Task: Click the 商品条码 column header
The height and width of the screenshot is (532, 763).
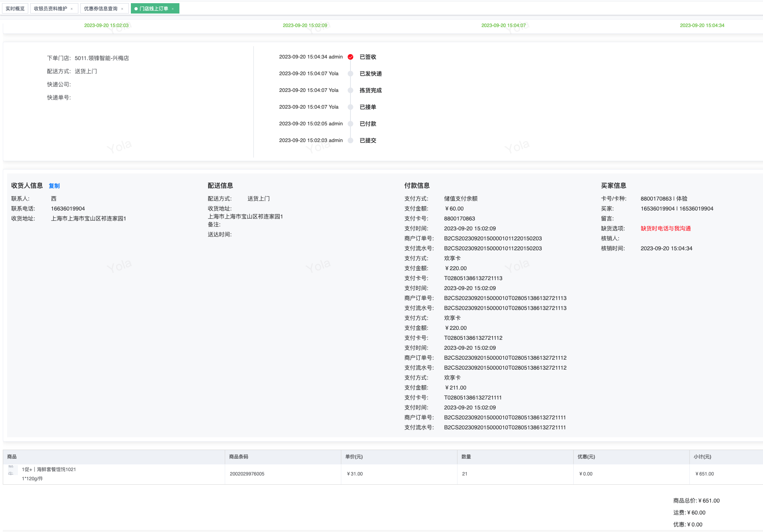Action: [x=239, y=457]
